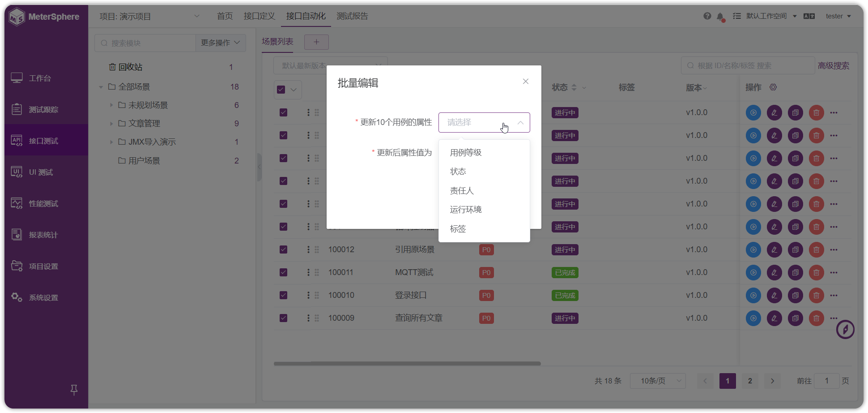Viewport: 868px width, 413px height.
Task: Add a new scenario tab with plus button
Action: coord(316,42)
